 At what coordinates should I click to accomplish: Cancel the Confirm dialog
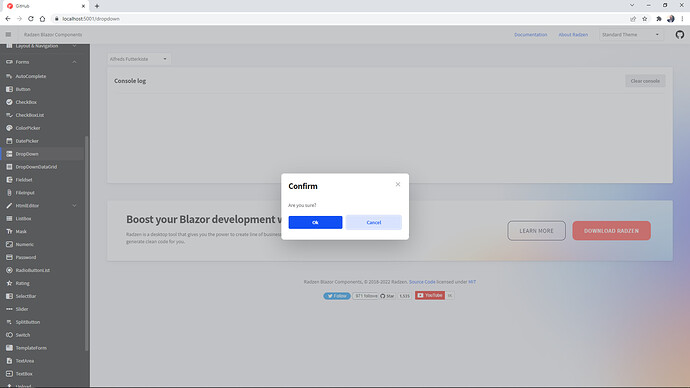[374, 222]
